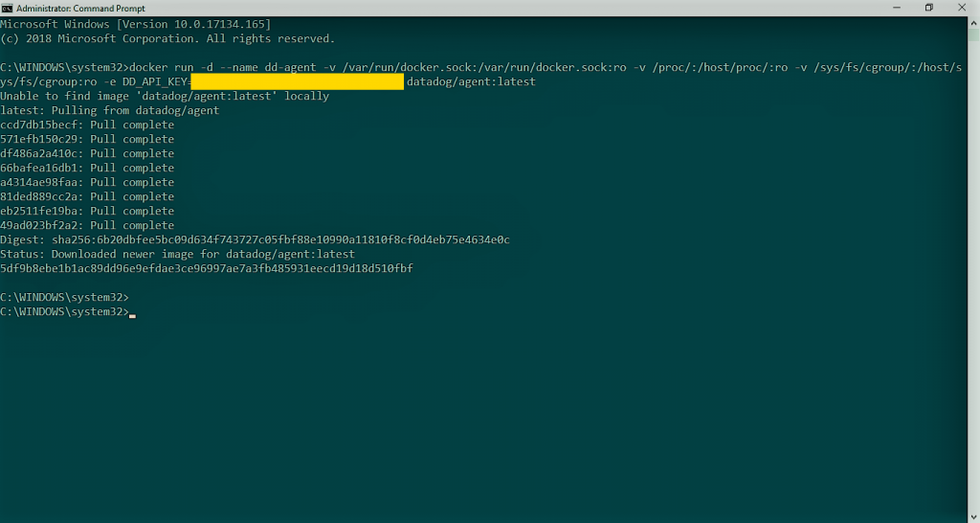Click the latest: Pulling from datadog/agent line
Viewport: 980px width, 523px height.
pyautogui.click(x=109, y=110)
